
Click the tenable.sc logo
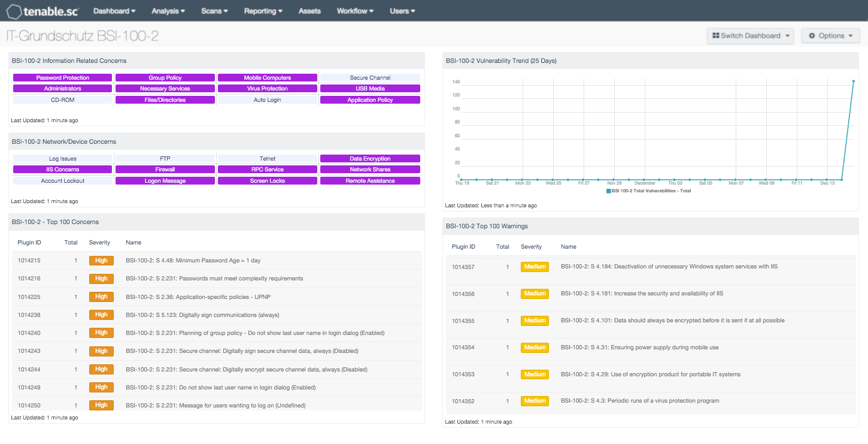[43, 11]
